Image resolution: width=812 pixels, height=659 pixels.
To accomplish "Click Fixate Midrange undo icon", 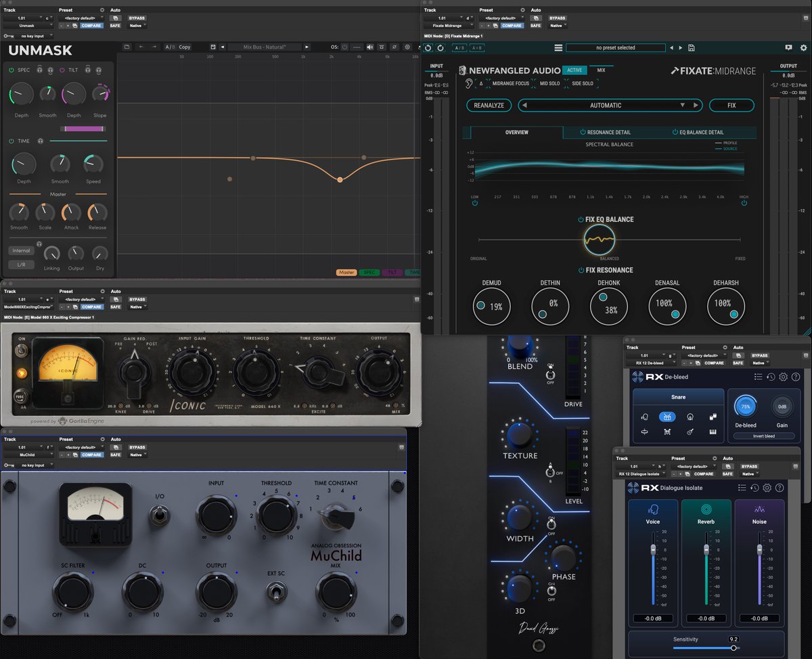I will [x=428, y=48].
